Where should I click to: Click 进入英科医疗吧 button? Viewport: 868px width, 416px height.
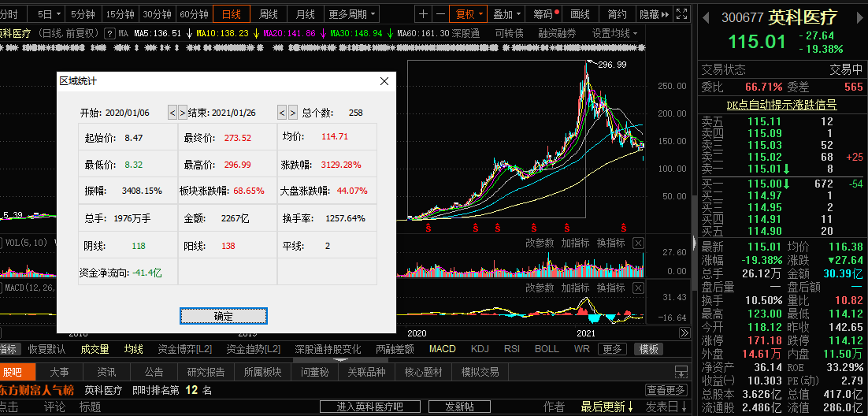(370, 407)
